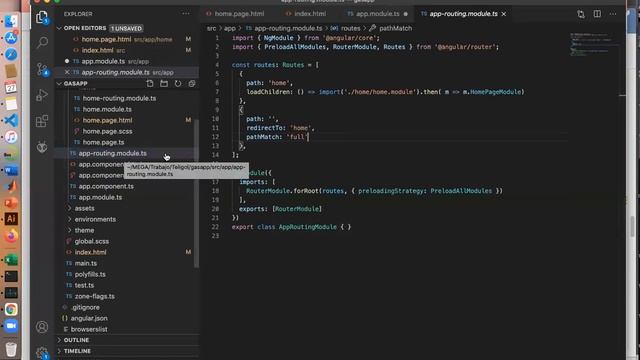
Task: Open home.module.ts in file tree
Action: click(107, 109)
